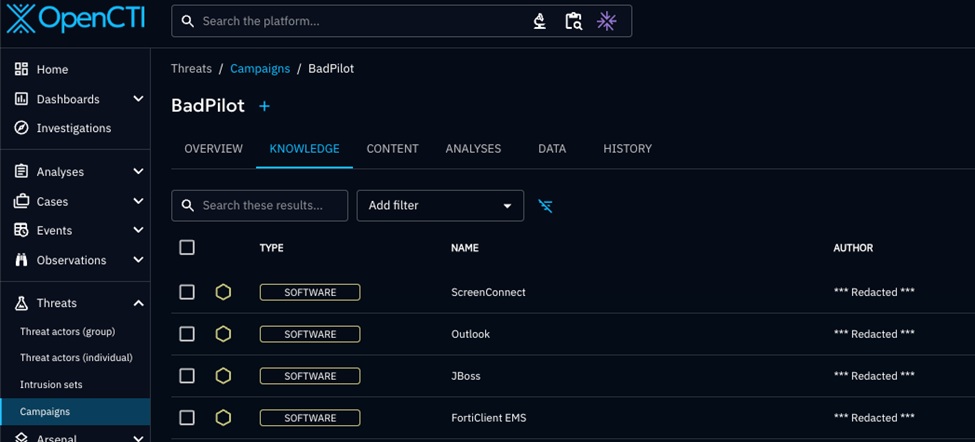Image resolution: width=975 pixels, height=442 pixels.
Task: Click the magnifier in Search these results
Action: [187, 206]
